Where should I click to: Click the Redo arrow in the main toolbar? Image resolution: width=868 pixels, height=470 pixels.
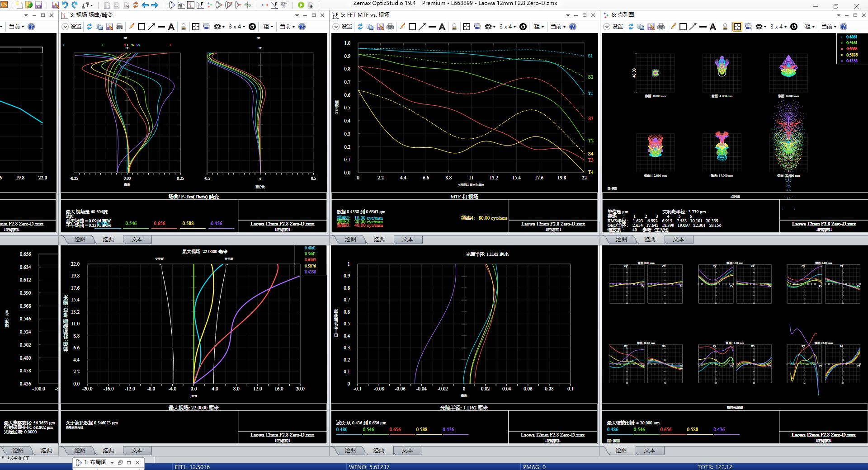tap(75, 5)
